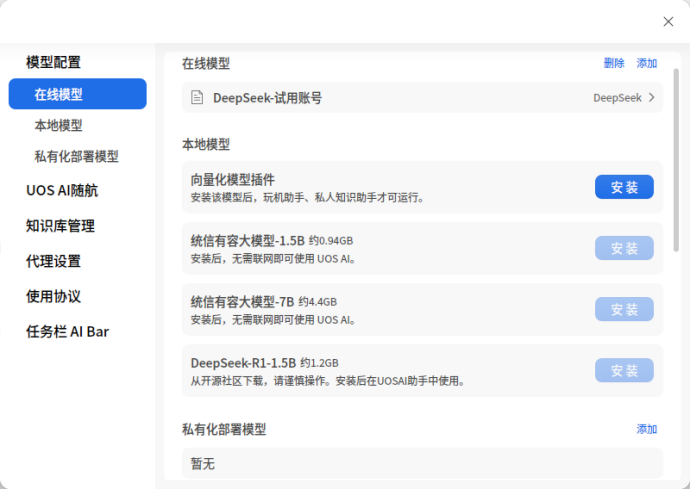This screenshot has width=690, height=489.
Task: Click the 约0.94GB size label
Action: [331, 241]
